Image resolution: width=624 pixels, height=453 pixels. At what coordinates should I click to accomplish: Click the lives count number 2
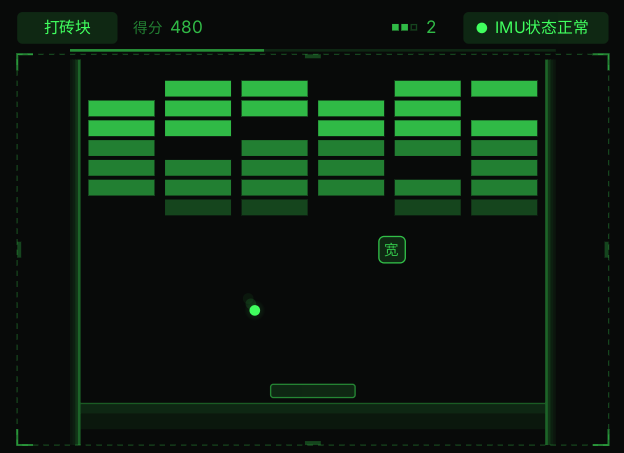[x=431, y=27]
